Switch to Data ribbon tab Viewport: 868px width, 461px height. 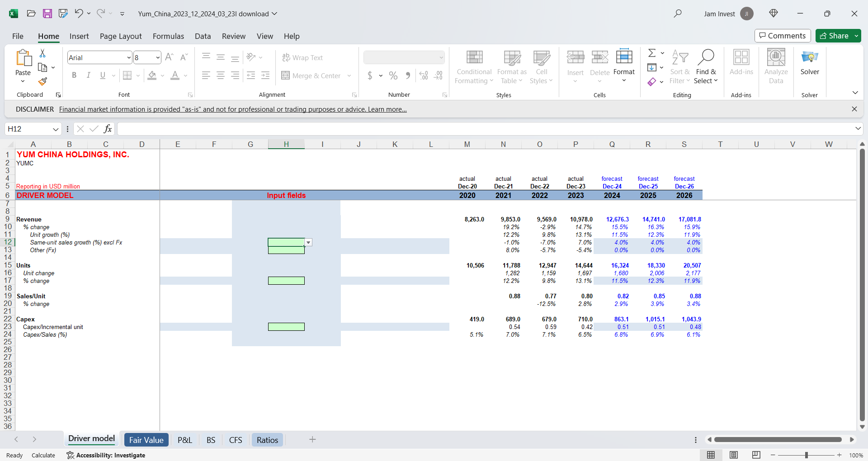pyautogui.click(x=203, y=36)
